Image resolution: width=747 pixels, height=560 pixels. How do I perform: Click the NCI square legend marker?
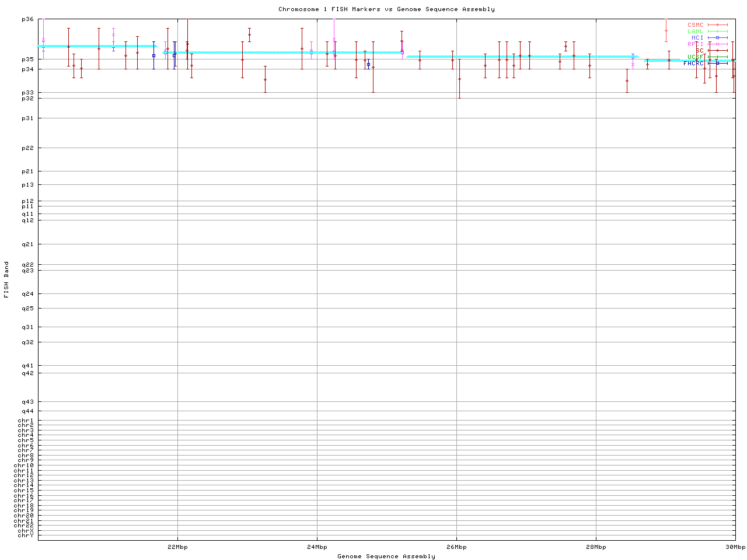pos(717,38)
